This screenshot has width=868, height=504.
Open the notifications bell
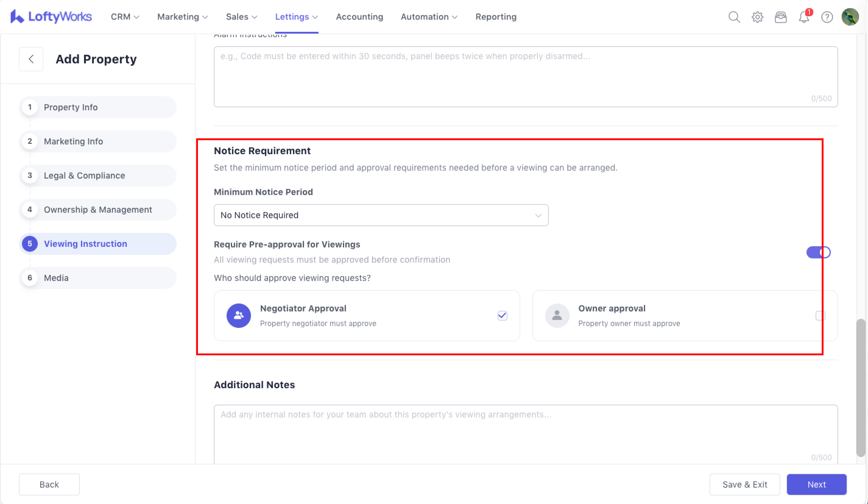804,17
